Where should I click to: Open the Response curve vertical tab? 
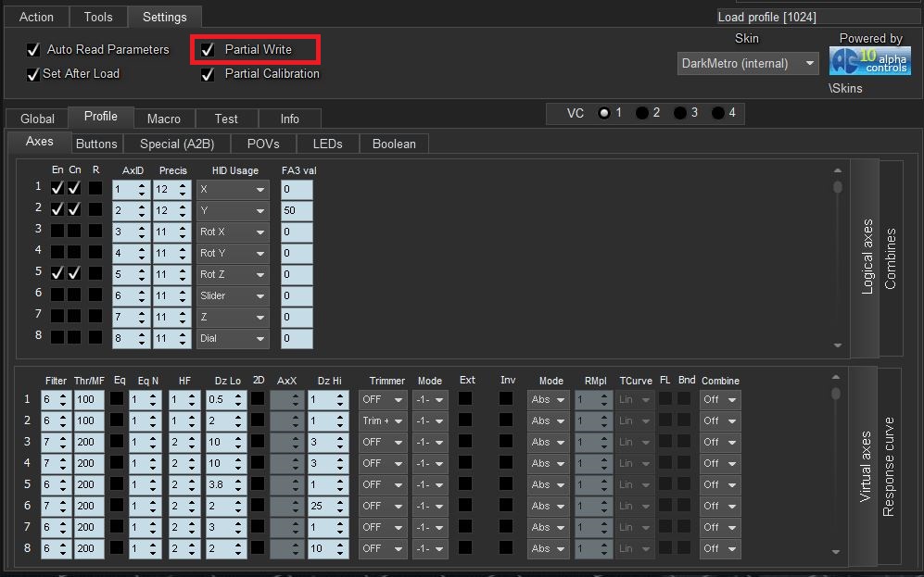coord(889,466)
